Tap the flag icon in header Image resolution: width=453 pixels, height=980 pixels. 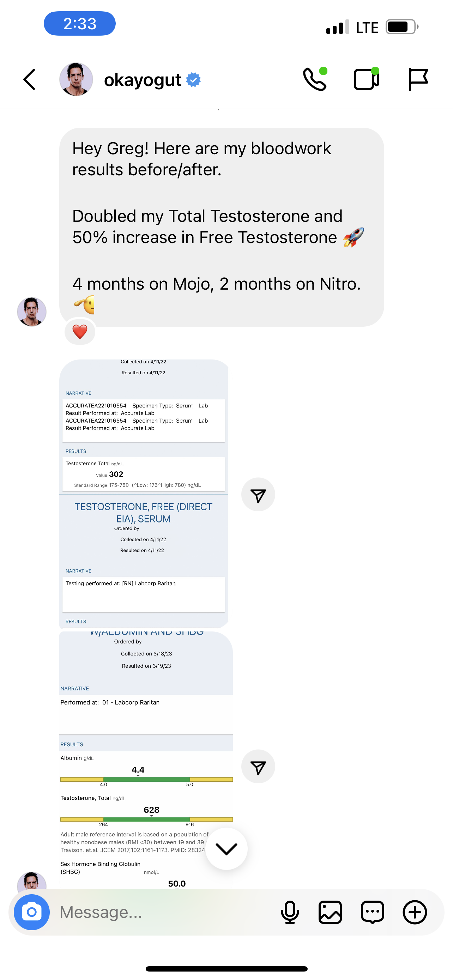pyautogui.click(x=418, y=79)
